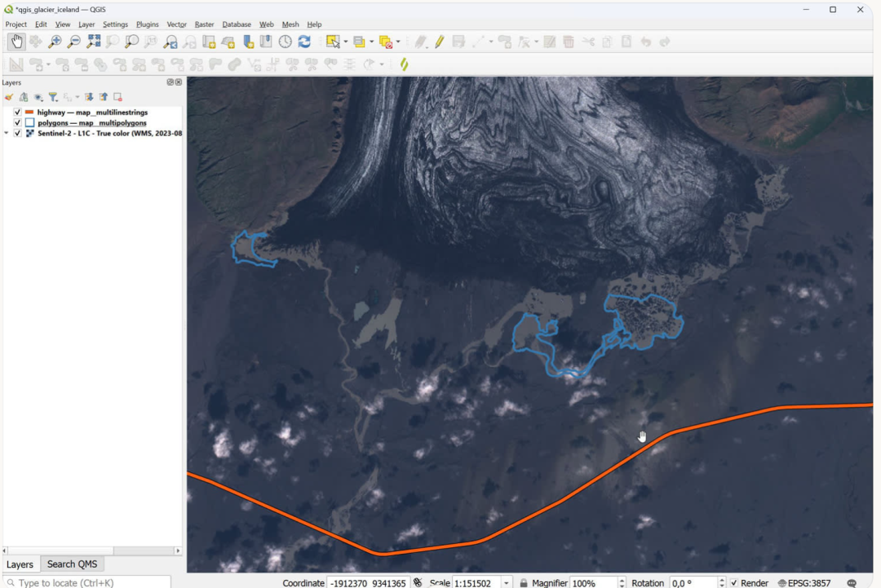Viewport: 881px width, 588px height.
Task: Click the Zoom Out magnifier tool
Action: [x=73, y=42]
